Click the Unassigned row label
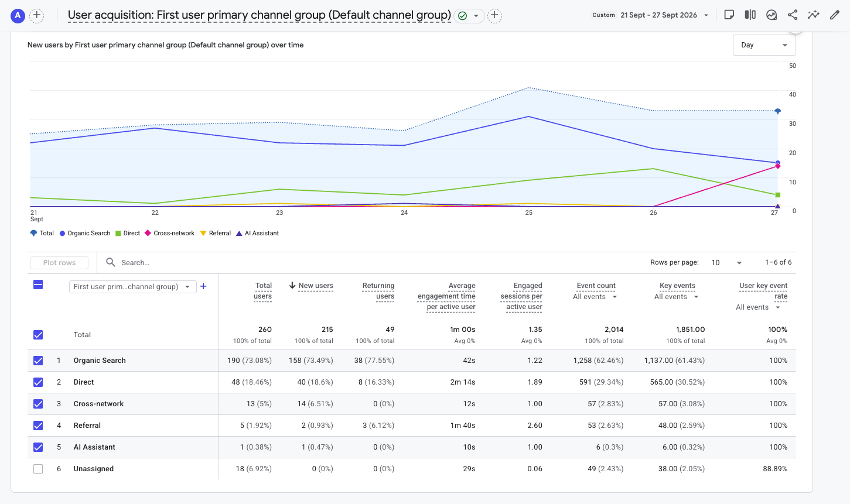Screen dimensions: 850x504 (94, 469)
